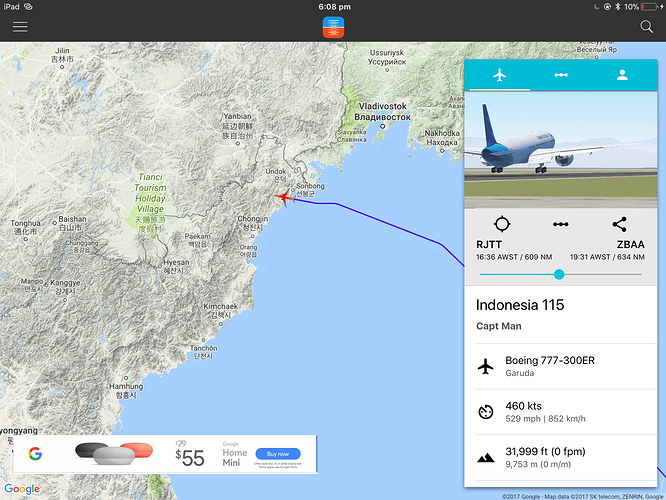Open the Google logo link on map
This screenshot has width=666, height=500.
pyautogui.click(x=22, y=489)
